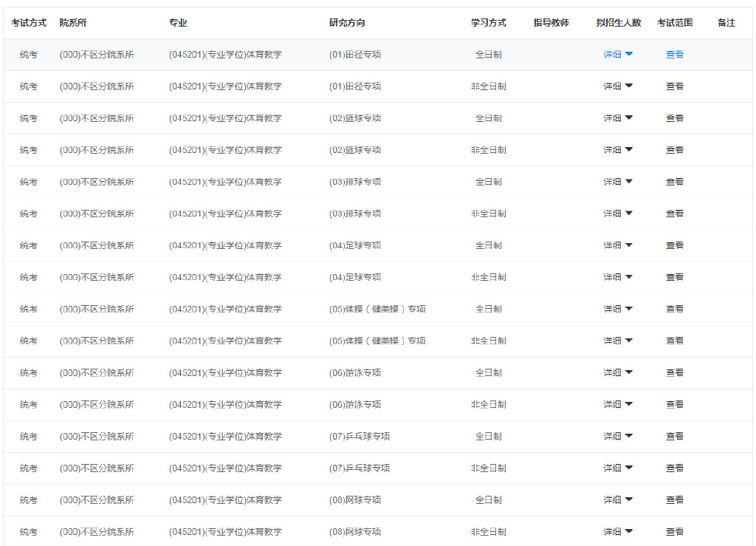Expand 详细 for full-time 体操(健美操)专项 row
Screen dimensions: 756x546
tap(618, 309)
